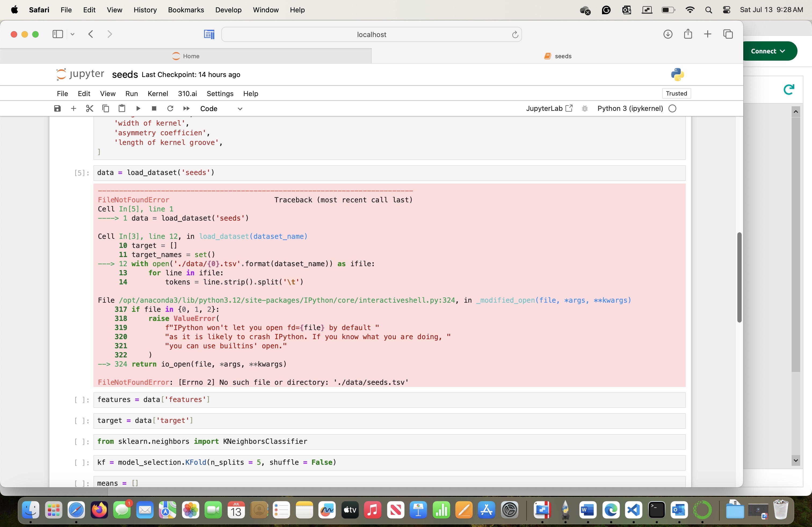Image resolution: width=812 pixels, height=527 pixels.
Task: Expand the sidebar options chevron in Safari
Action: pos(73,34)
